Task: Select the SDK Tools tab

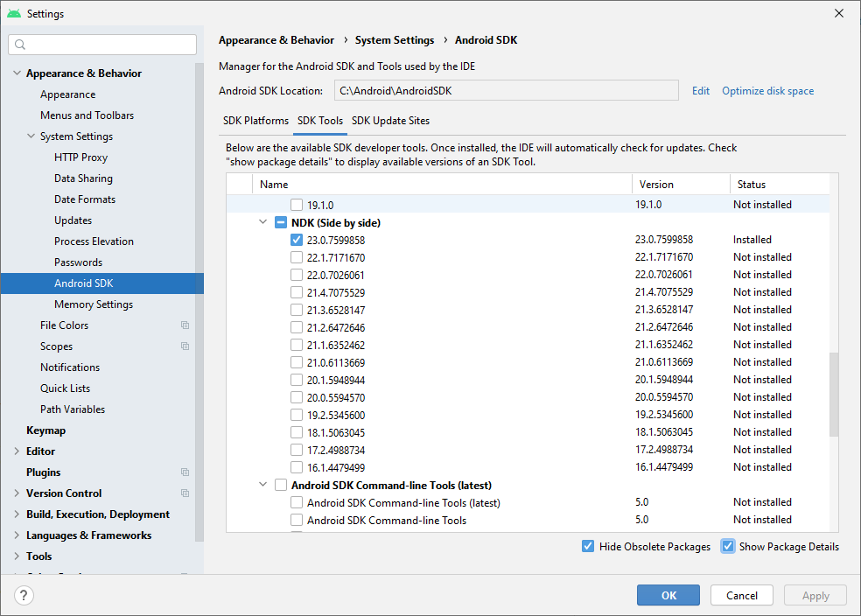Action: click(x=320, y=121)
